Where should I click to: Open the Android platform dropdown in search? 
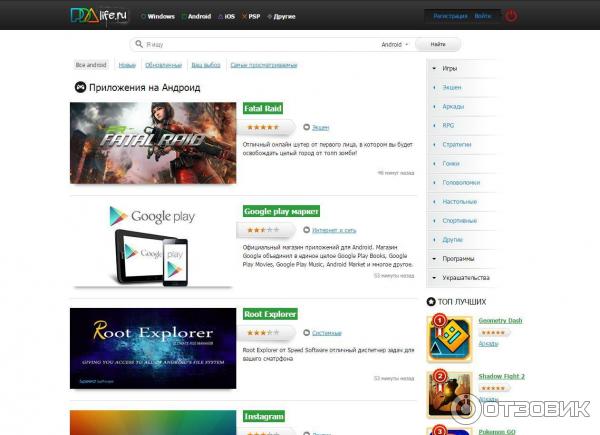click(x=395, y=44)
